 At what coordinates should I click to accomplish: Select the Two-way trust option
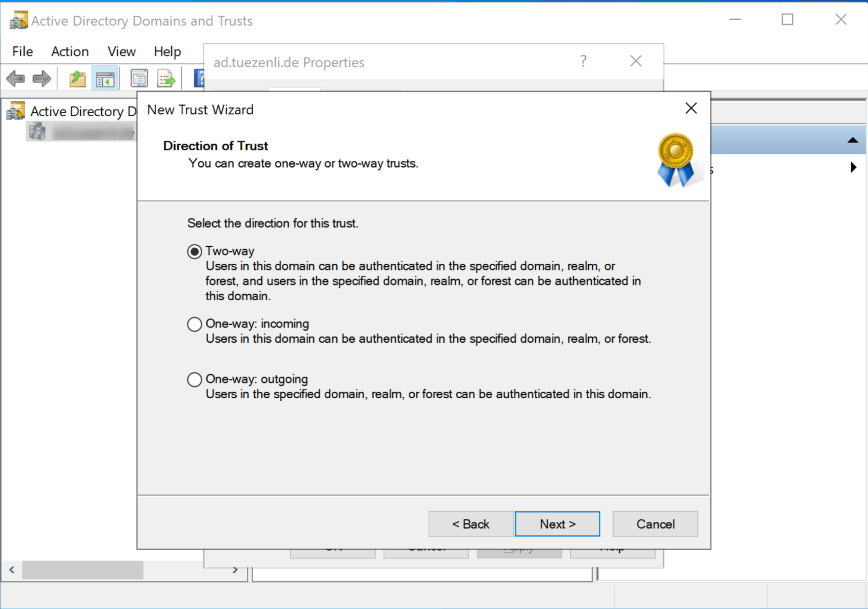(x=194, y=251)
